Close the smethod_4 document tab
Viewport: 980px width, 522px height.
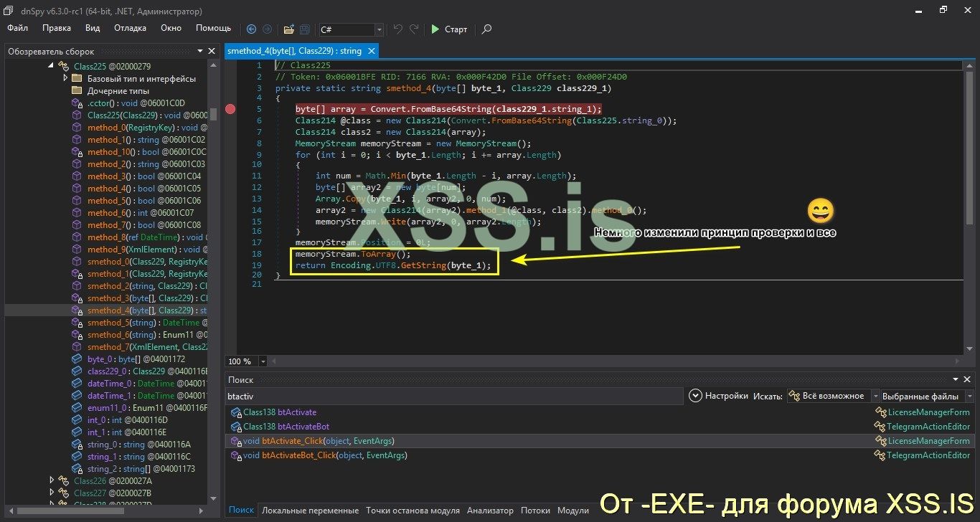click(372, 52)
